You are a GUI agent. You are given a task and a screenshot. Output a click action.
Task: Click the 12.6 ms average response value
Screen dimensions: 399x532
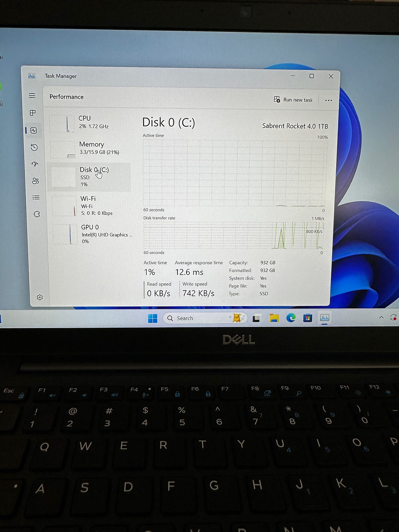189,272
